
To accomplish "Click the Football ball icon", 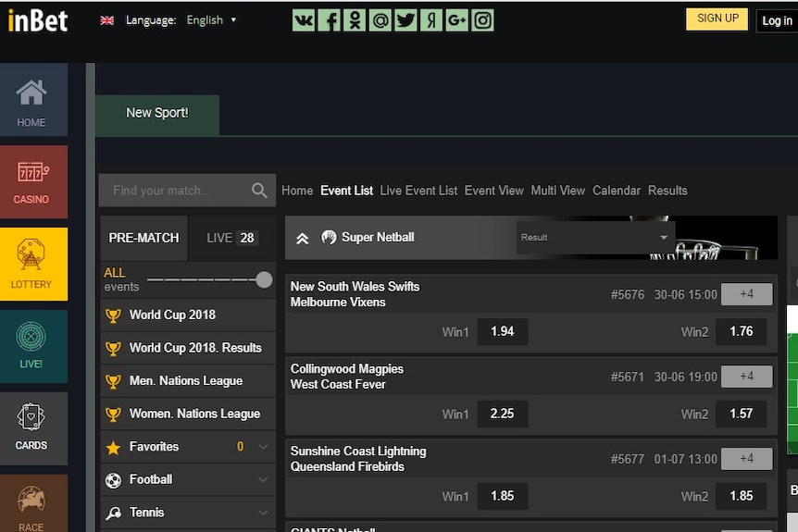I will click(x=113, y=480).
